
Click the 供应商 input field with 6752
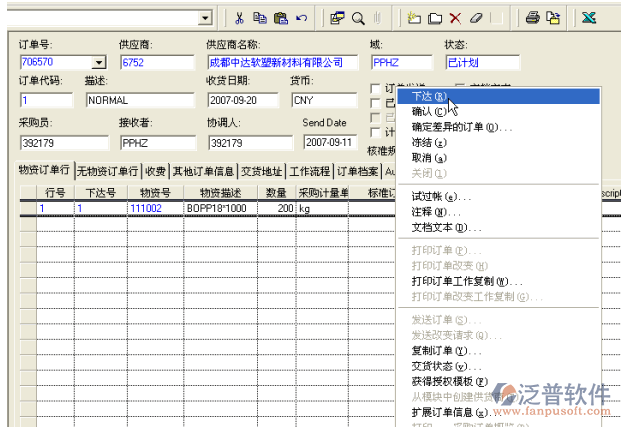(156, 62)
